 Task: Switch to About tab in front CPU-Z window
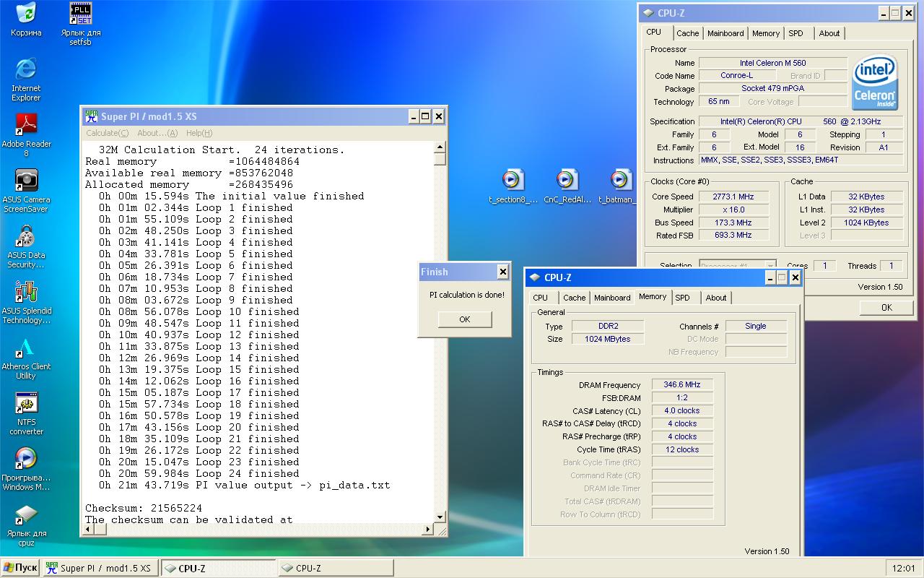coord(716,298)
